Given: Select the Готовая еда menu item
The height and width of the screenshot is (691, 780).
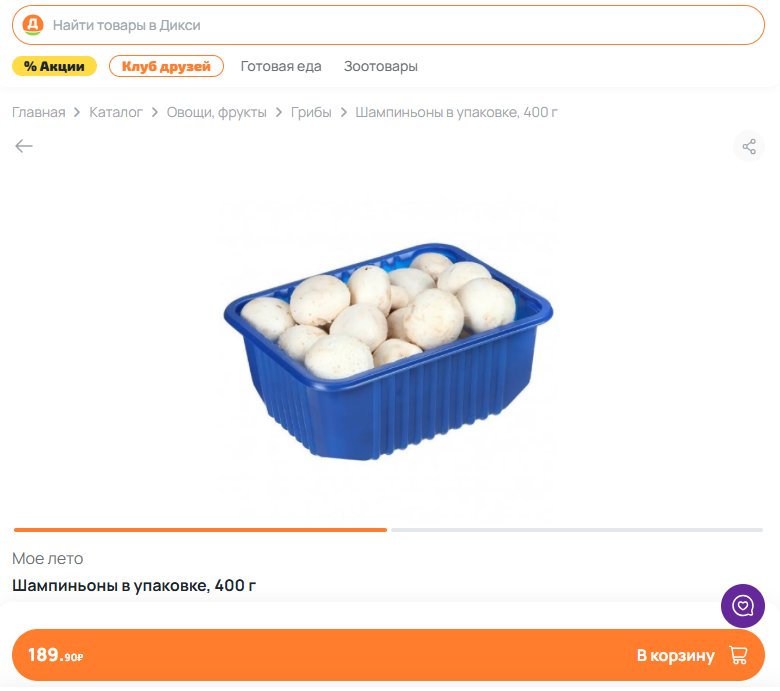Looking at the screenshot, I should (281, 66).
